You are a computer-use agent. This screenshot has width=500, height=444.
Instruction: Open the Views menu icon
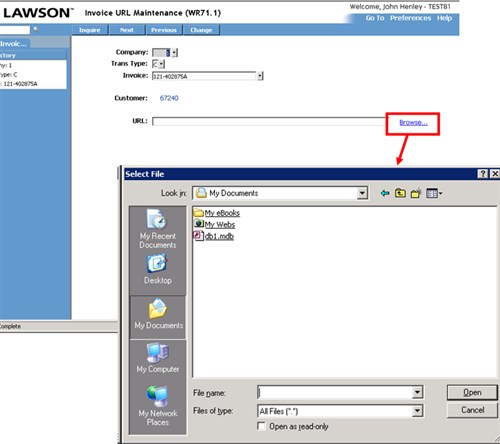(x=434, y=193)
